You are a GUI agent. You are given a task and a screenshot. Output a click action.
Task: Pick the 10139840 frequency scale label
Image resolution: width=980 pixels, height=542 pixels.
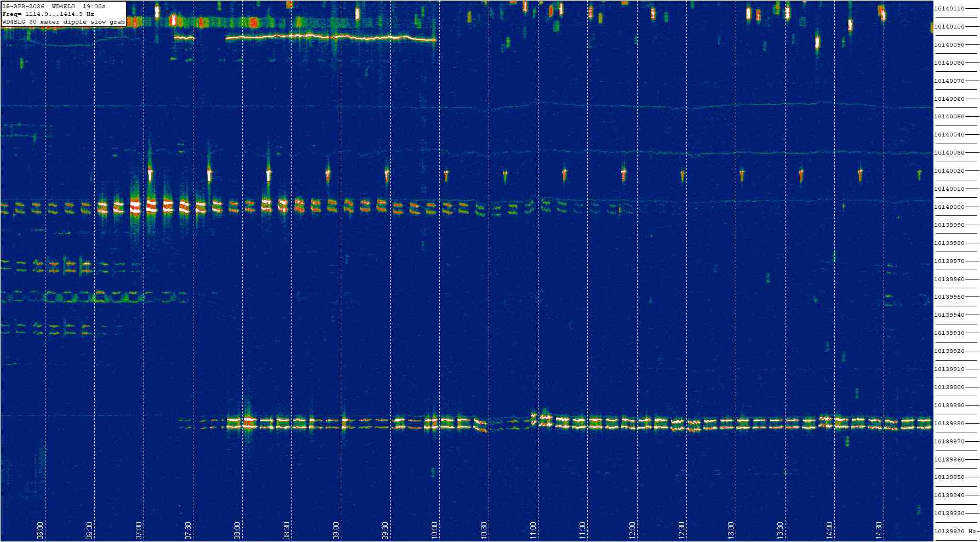point(949,495)
